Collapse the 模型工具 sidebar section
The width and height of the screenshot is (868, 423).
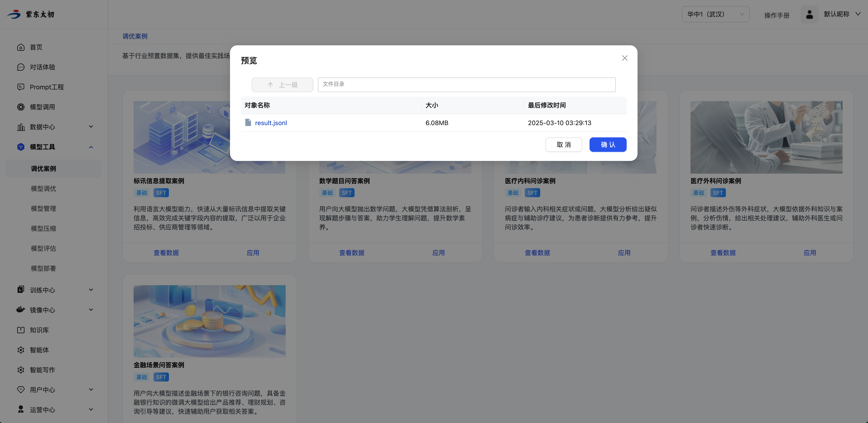(x=91, y=147)
